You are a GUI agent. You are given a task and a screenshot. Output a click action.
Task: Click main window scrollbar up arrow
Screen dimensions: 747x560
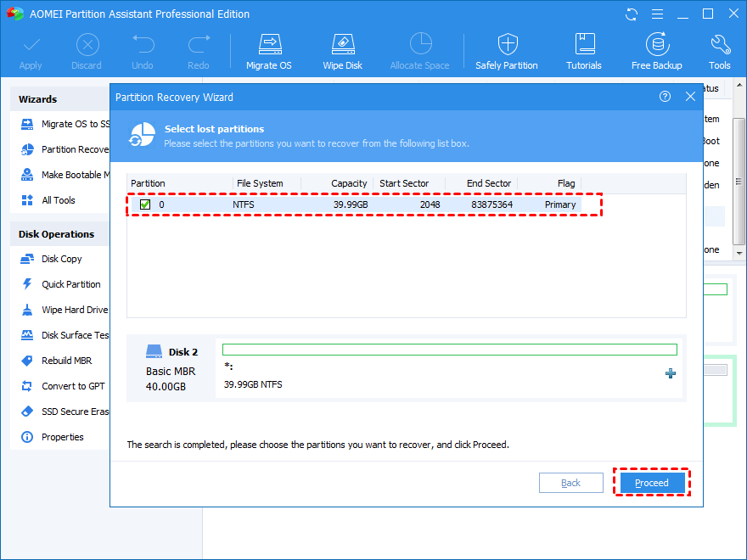coord(739,85)
